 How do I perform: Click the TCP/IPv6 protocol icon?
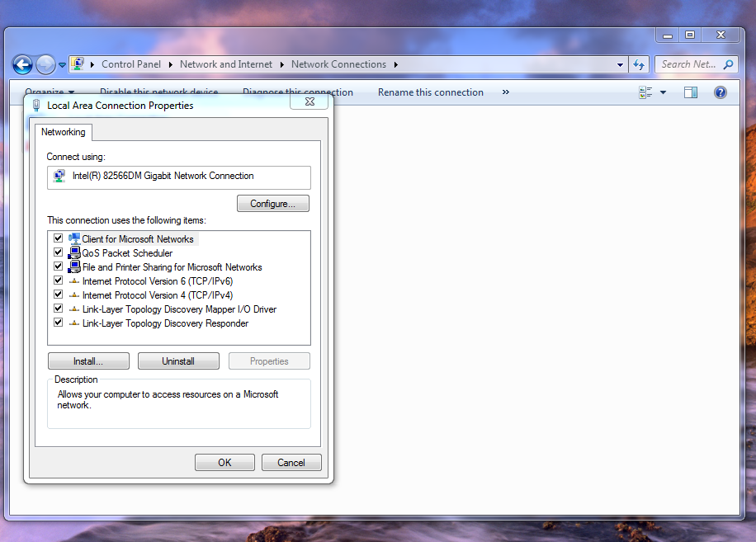coord(74,280)
